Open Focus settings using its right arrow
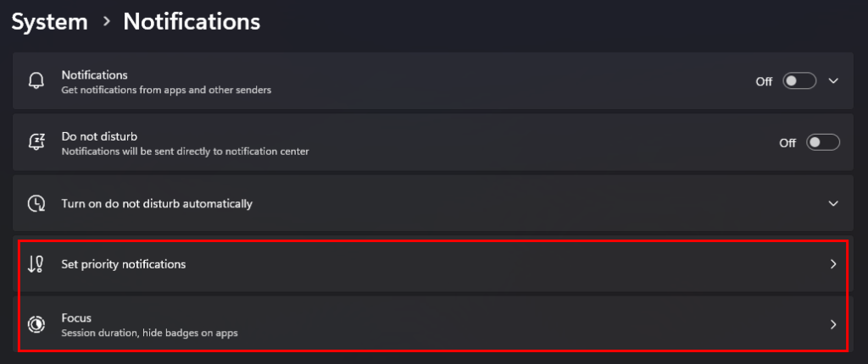Screen dimensions: 868x364 pyautogui.click(x=833, y=324)
